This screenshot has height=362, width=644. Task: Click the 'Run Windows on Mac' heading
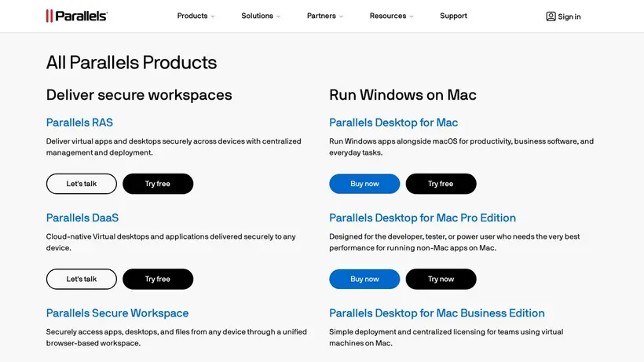pos(402,95)
